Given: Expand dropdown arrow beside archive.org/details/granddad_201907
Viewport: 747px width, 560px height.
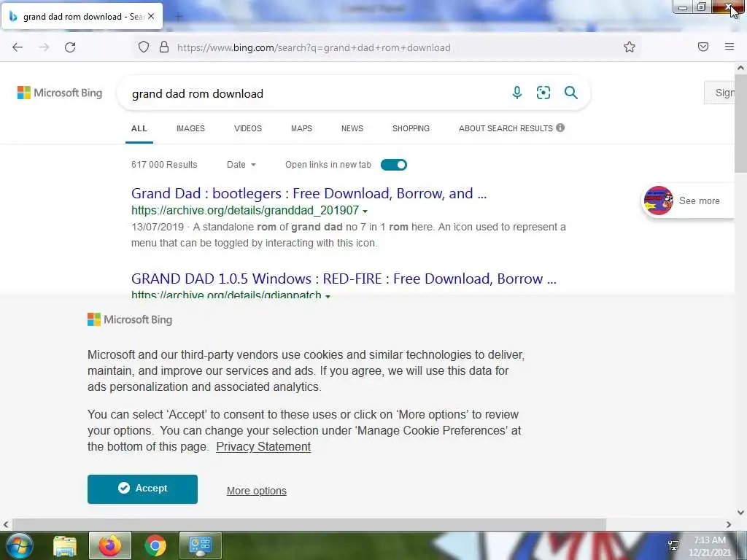Looking at the screenshot, I should (365, 211).
